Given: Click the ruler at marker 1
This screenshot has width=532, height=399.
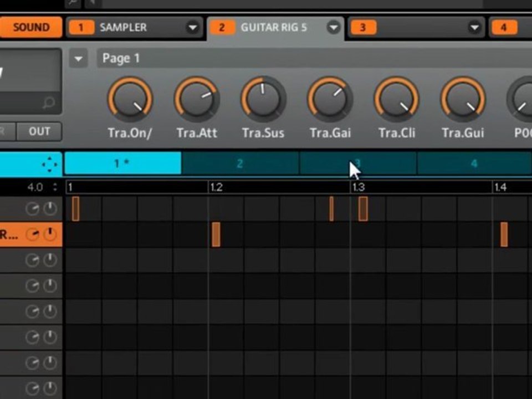Looking at the screenshot, I should click(x=70, y=187).
